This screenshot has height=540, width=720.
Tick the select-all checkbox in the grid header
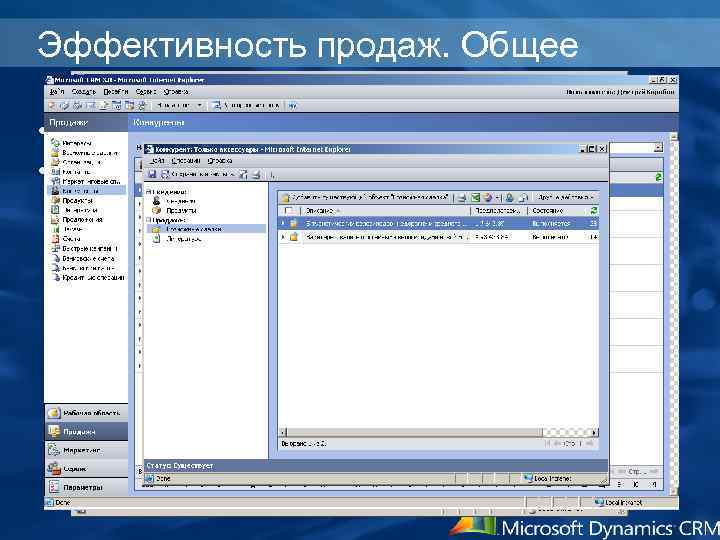pos(288,211)
